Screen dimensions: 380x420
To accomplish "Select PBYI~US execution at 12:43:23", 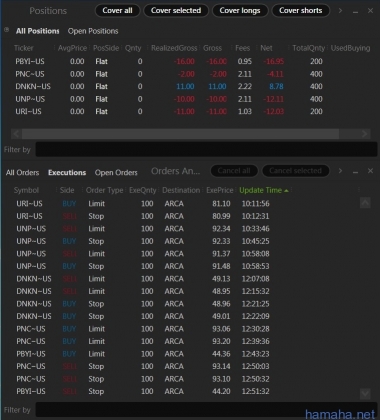I will point(185,354).
